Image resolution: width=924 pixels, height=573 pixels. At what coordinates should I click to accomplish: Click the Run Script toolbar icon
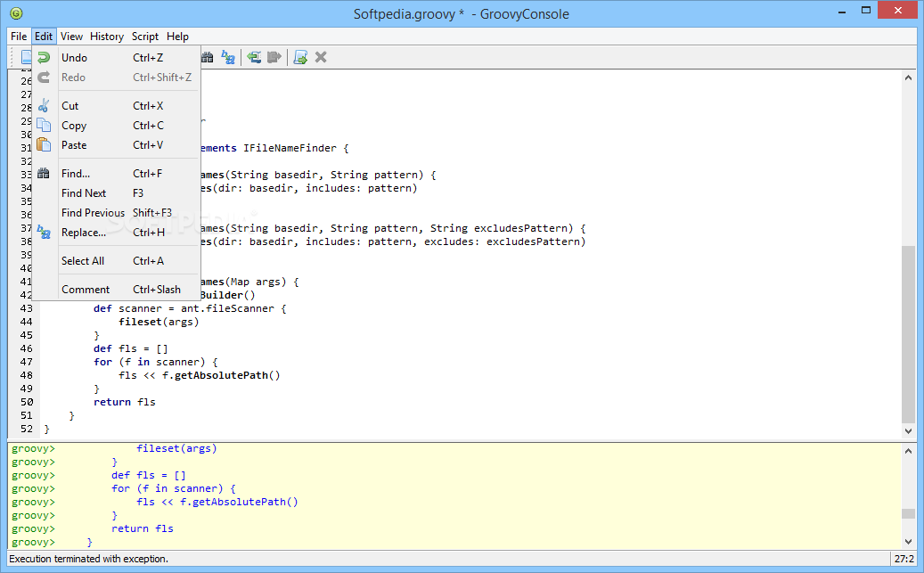click(300, 57)
